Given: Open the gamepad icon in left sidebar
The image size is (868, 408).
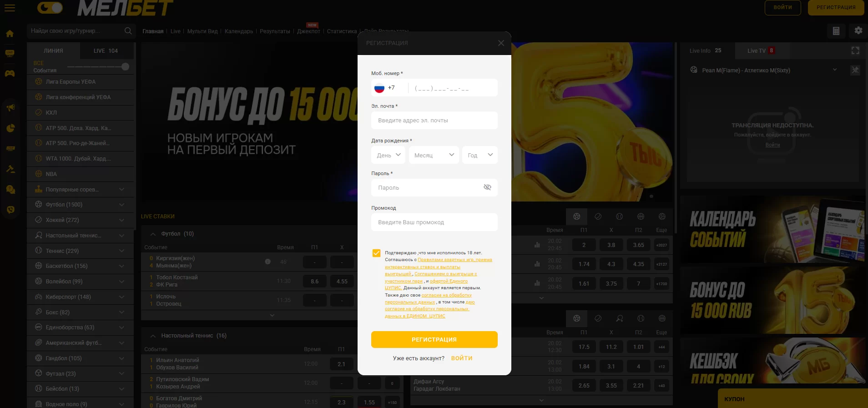Looking at the screenshot, I should pos(10,73).
